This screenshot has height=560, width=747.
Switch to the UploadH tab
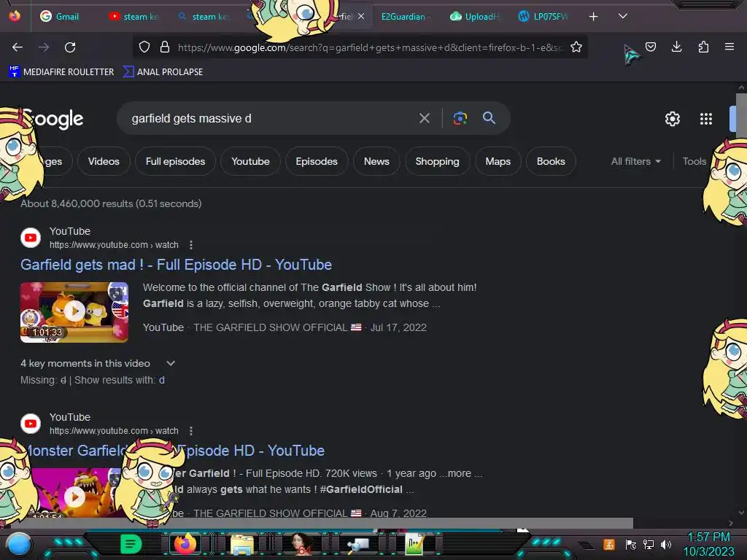pos(474,16)
